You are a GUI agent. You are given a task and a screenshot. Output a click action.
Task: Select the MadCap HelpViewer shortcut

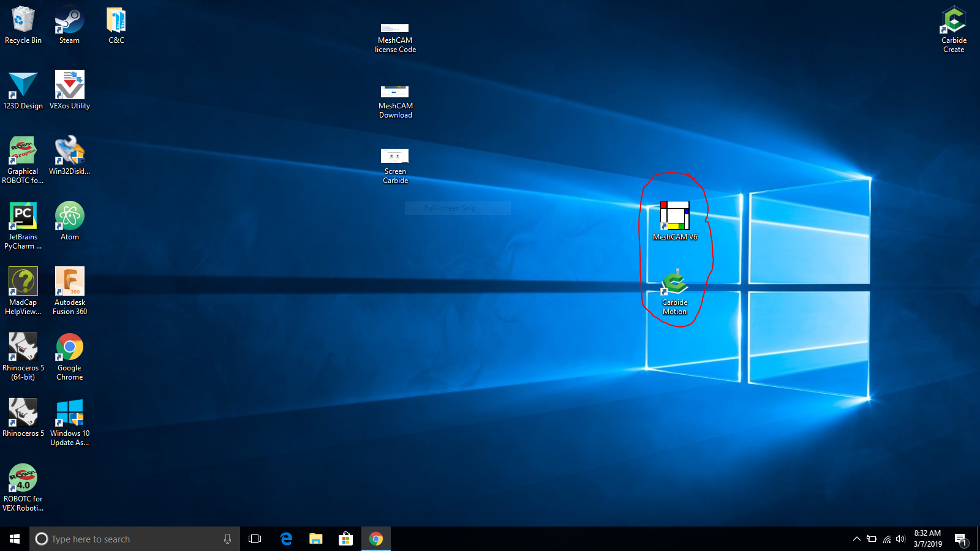click(x=23, y=291)
